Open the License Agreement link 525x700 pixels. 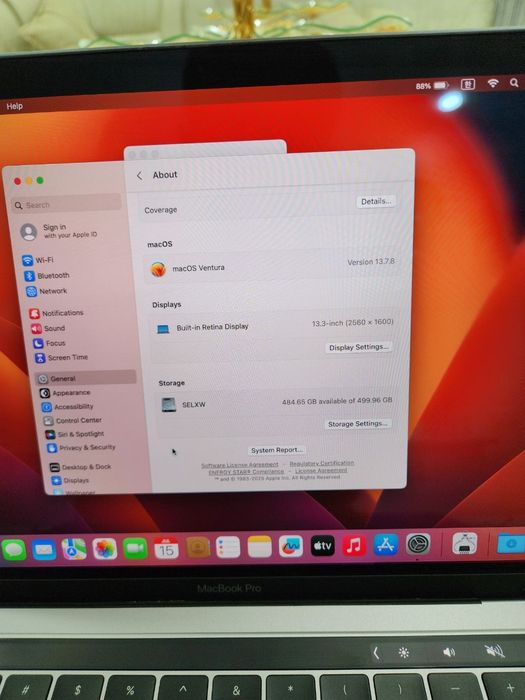coord(321,471)
